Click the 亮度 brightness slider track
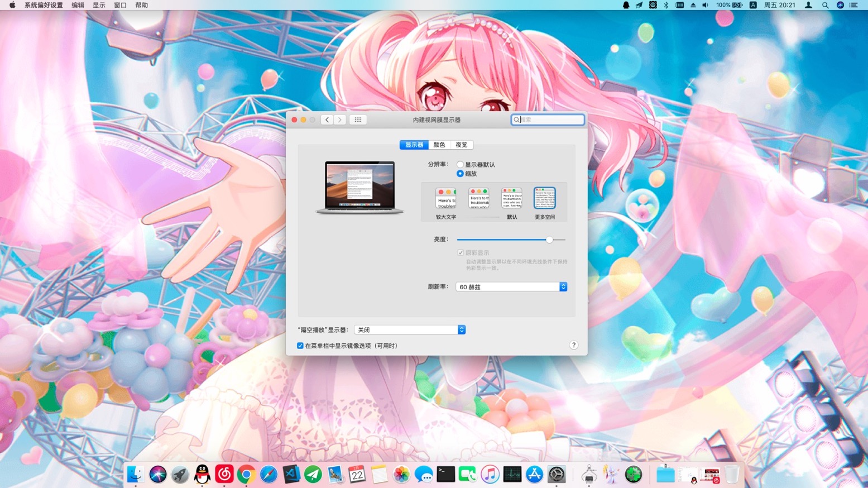868x488 pixels. tap(511, 240)
